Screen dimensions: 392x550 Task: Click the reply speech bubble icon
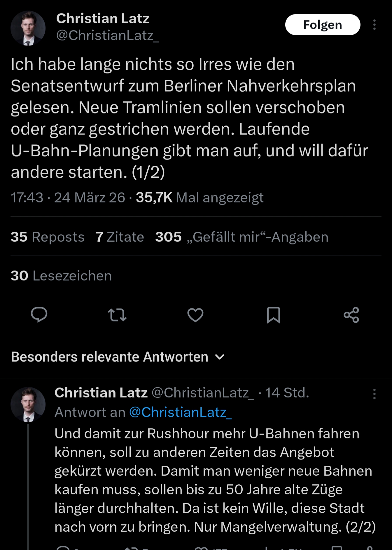click(39, 315)
